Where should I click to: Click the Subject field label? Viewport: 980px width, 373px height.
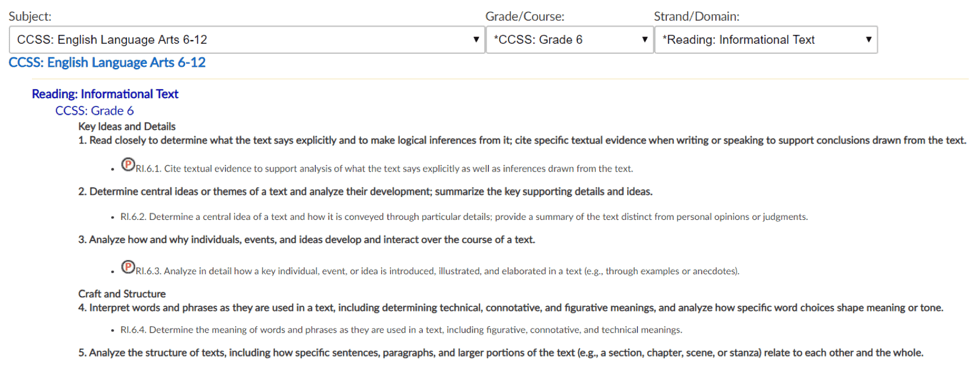click(30, 17)
